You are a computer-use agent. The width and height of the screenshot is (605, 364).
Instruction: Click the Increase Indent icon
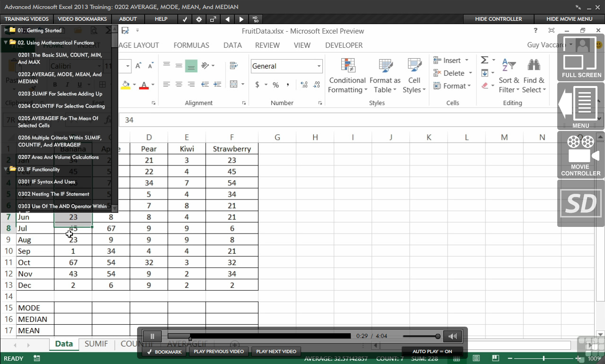click(x=217, y=85)
